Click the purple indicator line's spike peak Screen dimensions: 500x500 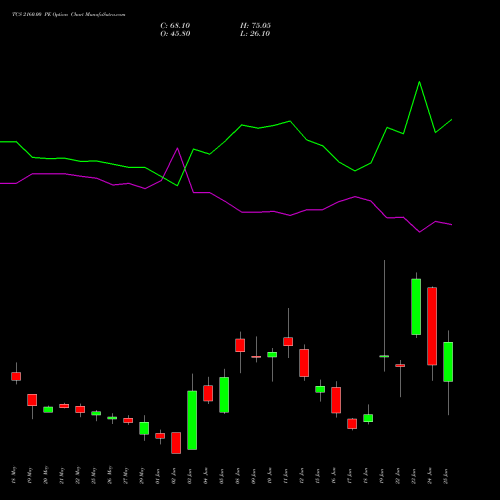pos(177,148)
